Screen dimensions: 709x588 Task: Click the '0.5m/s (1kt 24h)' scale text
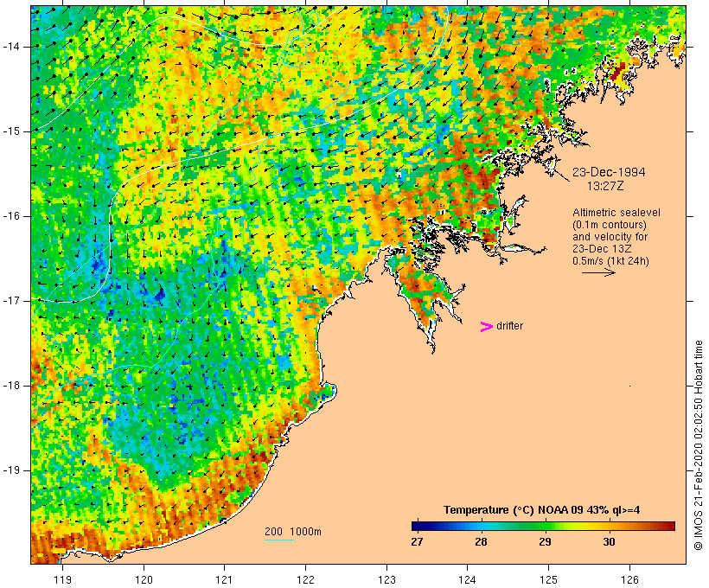[610, 261]
